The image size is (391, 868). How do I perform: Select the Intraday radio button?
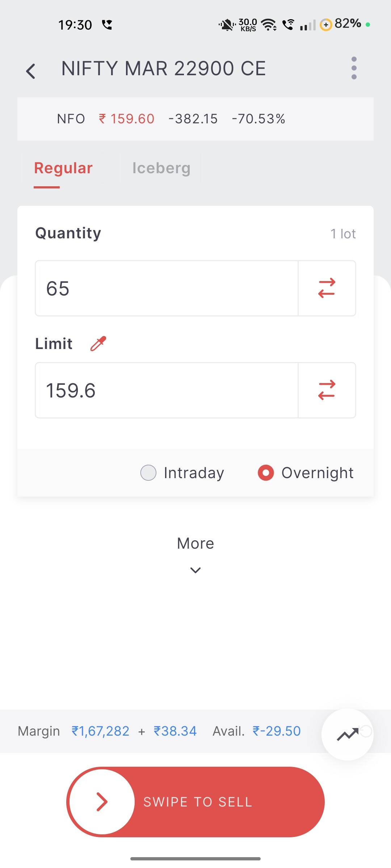coord(148,473)
